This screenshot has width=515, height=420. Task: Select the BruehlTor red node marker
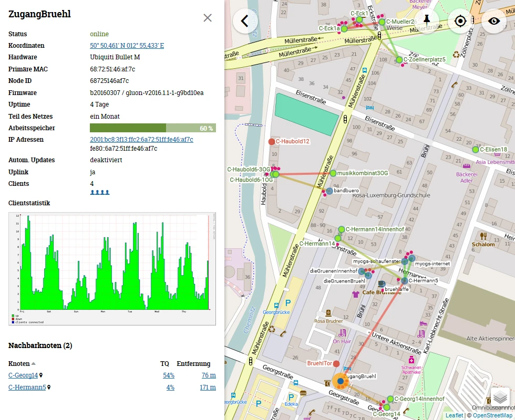336,363
